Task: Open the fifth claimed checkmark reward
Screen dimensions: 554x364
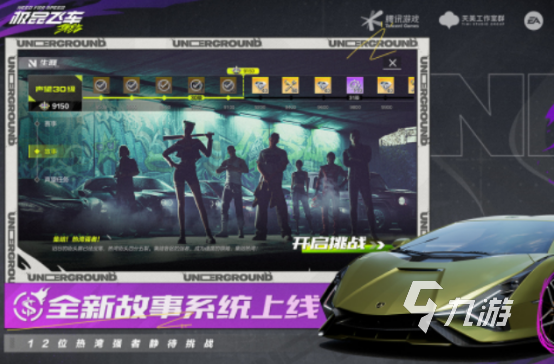Action: [x=228, y=85]
